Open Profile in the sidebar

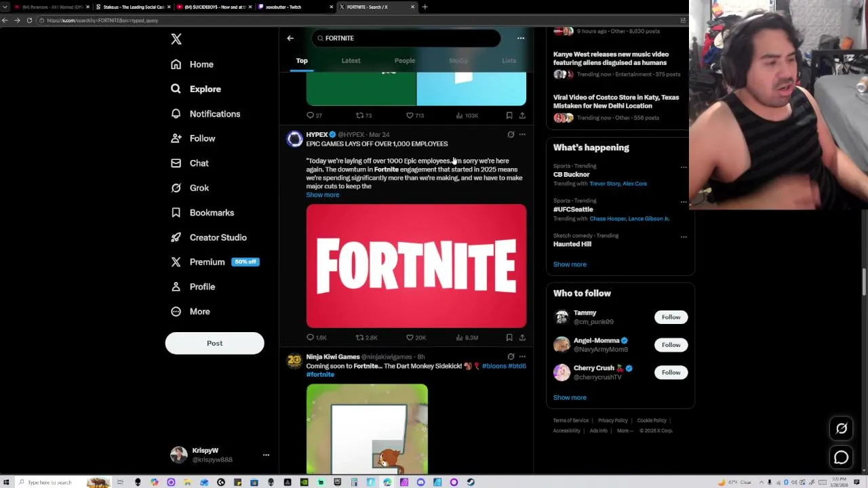click(193, 287)
